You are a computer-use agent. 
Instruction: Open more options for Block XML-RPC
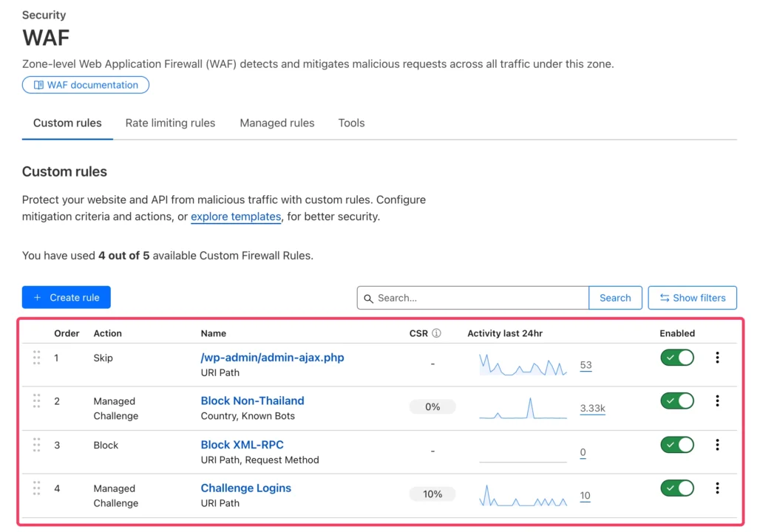tap(717, 445)
